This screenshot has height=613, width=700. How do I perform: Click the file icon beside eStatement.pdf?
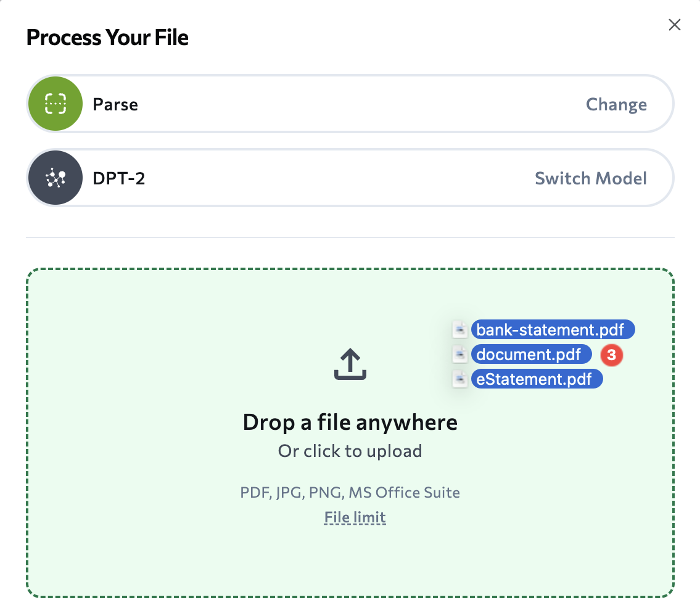point(459,379)
